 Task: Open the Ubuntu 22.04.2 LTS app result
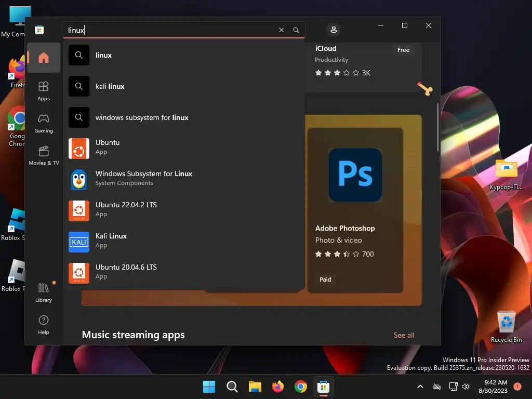tap(184, 211)
